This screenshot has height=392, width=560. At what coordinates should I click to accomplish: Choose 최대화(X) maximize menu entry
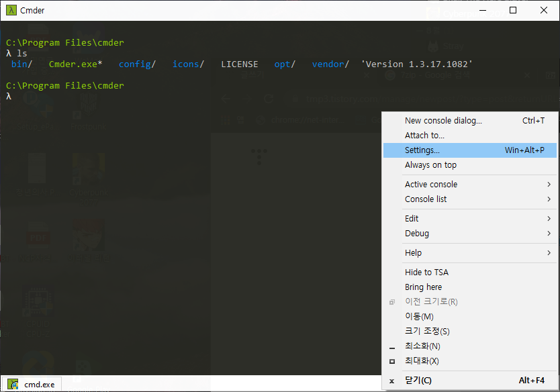469,361
